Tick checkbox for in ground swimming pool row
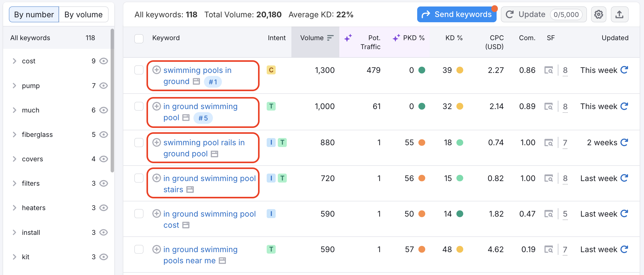644x275 pixels. [x=139, y=107]
